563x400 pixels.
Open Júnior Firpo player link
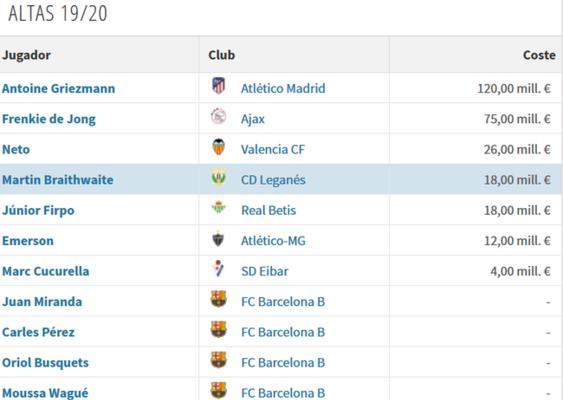pos(38,210)
